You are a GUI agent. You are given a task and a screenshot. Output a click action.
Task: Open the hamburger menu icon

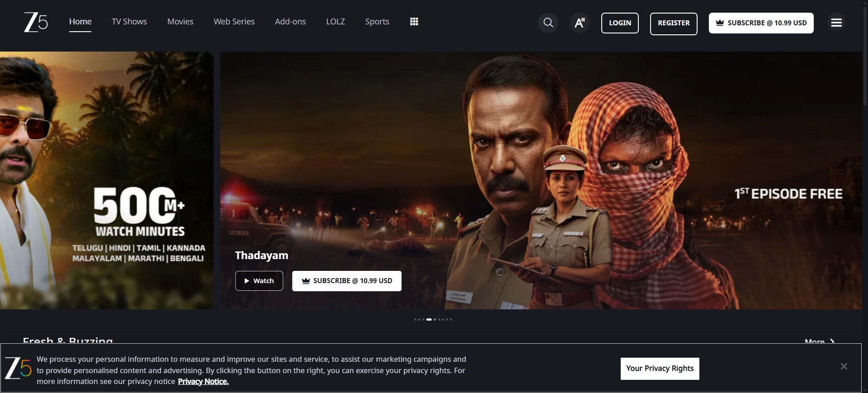[x=836, y=23]
